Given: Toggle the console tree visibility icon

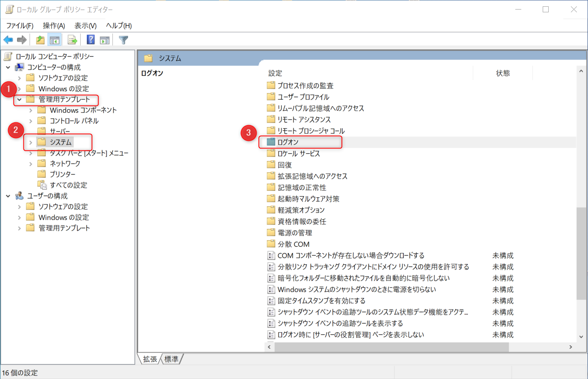Looking at the screenshot, I should [x=54, y=39].
